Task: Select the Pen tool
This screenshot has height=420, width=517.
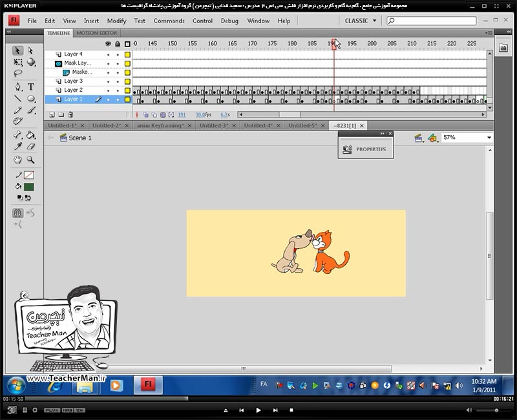Action: point(18,87)
